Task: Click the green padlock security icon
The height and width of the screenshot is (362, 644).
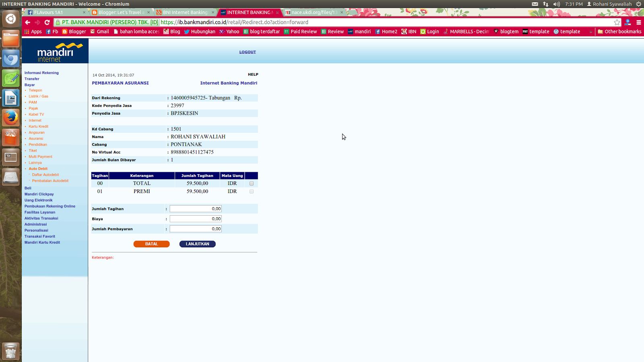Action: point(58,23)
